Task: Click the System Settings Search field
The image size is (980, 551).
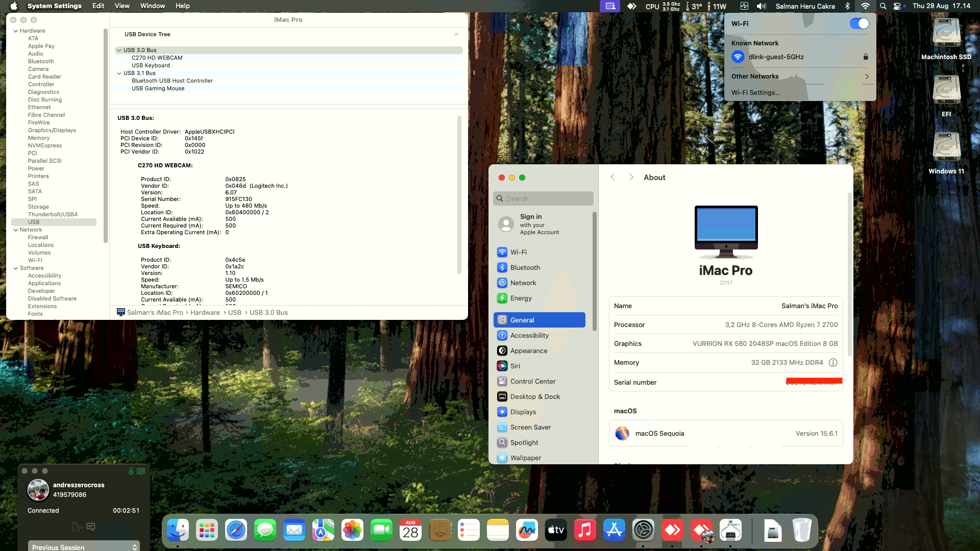Action: click(x=543, y=198)
